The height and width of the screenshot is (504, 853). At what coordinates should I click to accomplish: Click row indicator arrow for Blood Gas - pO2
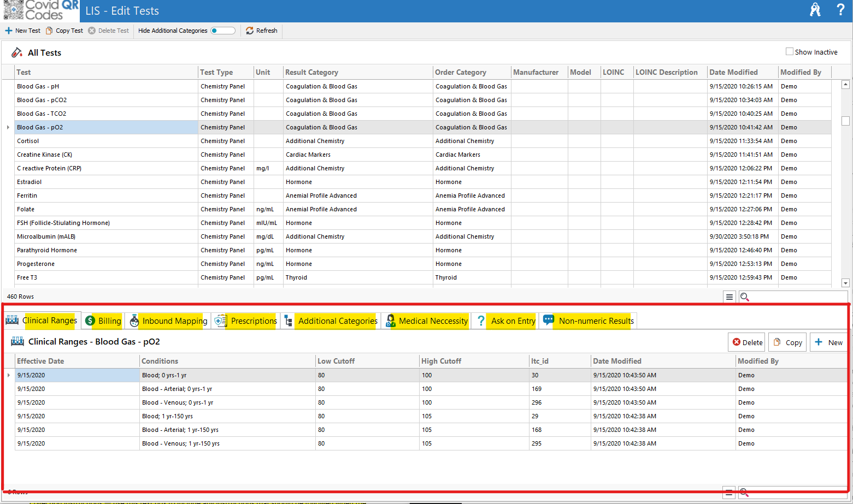[x=8, y=127]
